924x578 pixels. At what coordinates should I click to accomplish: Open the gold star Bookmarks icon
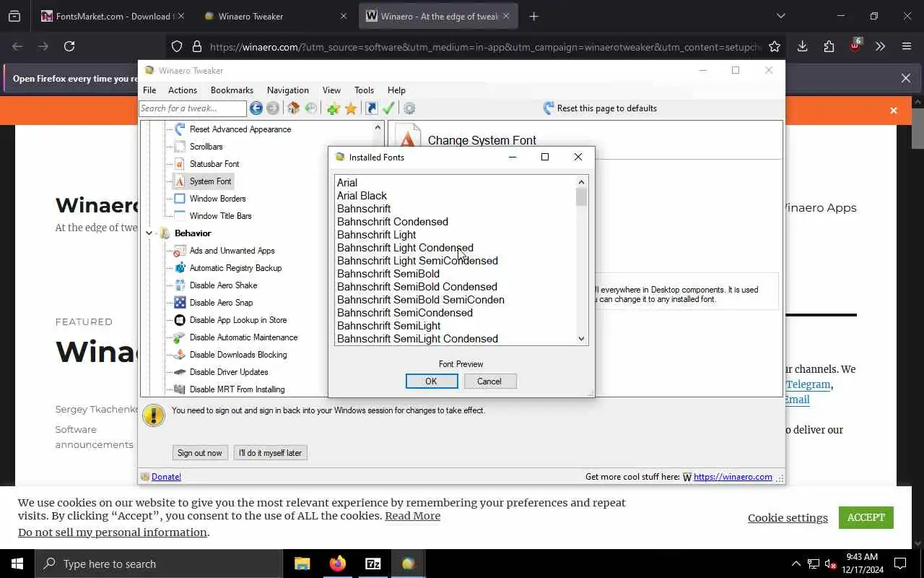351,108
